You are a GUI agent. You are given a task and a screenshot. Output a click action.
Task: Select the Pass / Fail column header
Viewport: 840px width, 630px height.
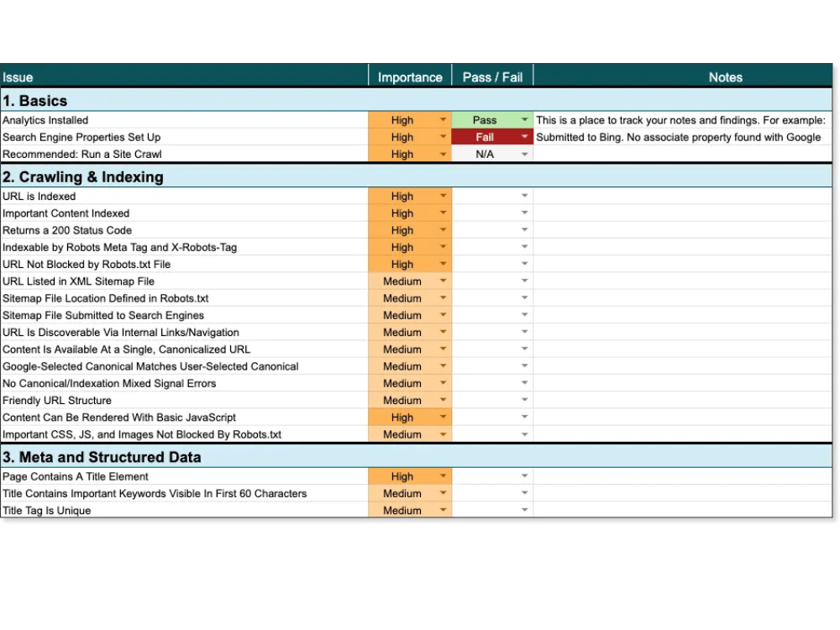(x=493, y=76)
